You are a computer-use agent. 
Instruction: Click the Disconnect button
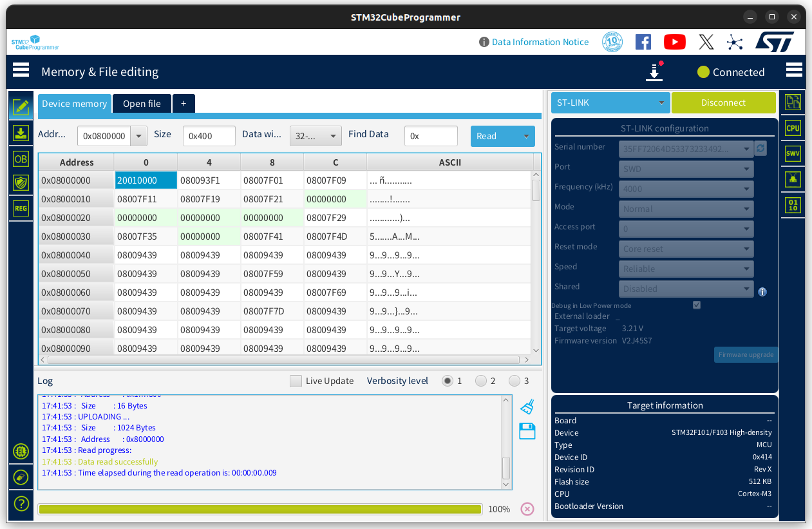(724, 102)
